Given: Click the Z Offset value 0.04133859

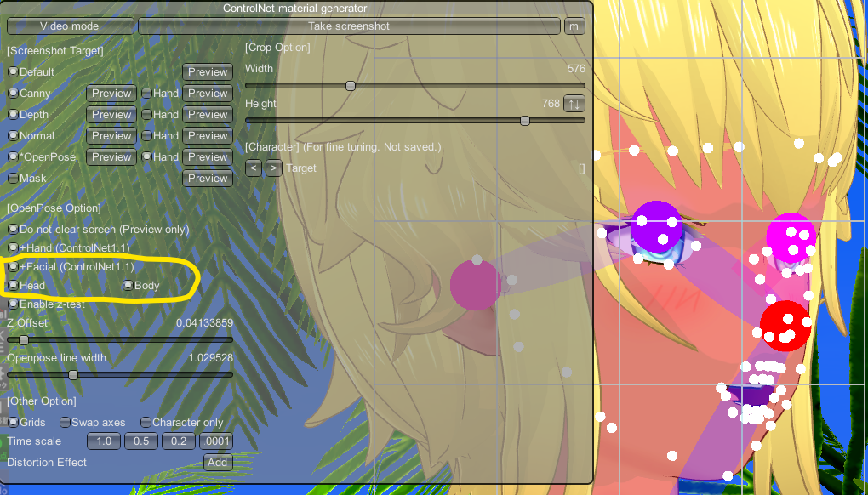Looking at the screenshot, I should coord(204,323).
